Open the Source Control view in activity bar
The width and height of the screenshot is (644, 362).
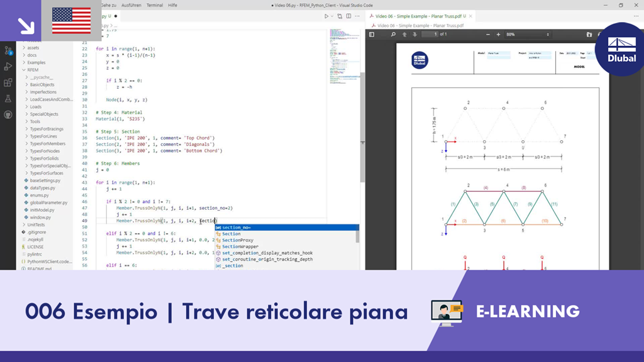[x=8, y=51]
